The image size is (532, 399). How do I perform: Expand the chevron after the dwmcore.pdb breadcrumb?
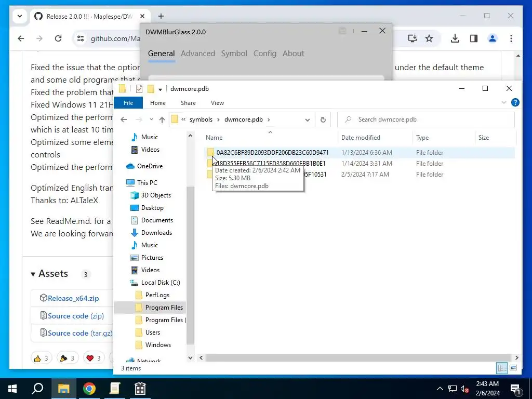pos(269,119)
